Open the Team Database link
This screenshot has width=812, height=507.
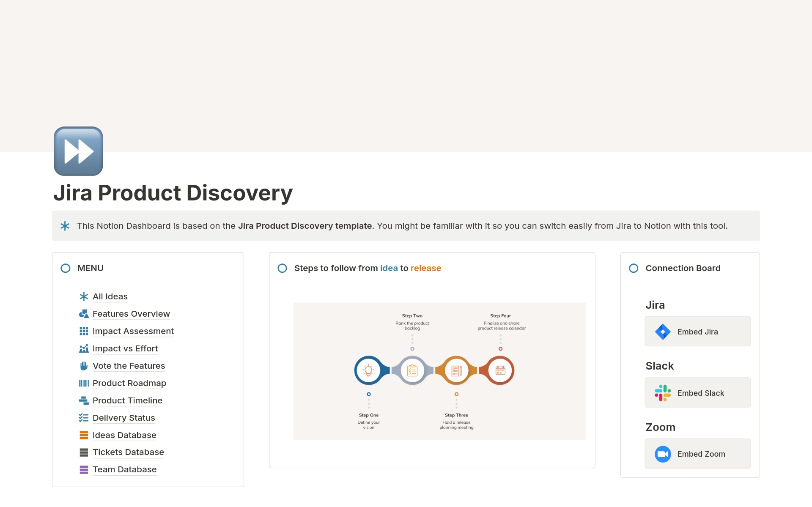point(124,469)
